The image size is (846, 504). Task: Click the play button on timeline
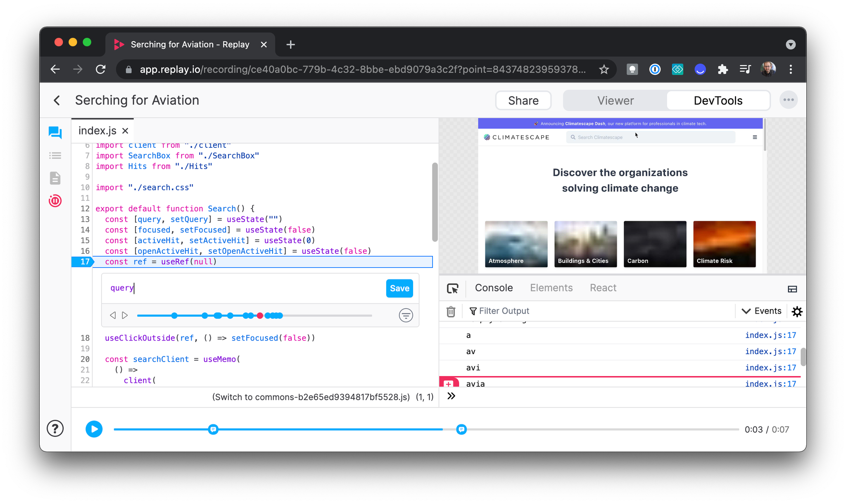[x=93, y=429]
